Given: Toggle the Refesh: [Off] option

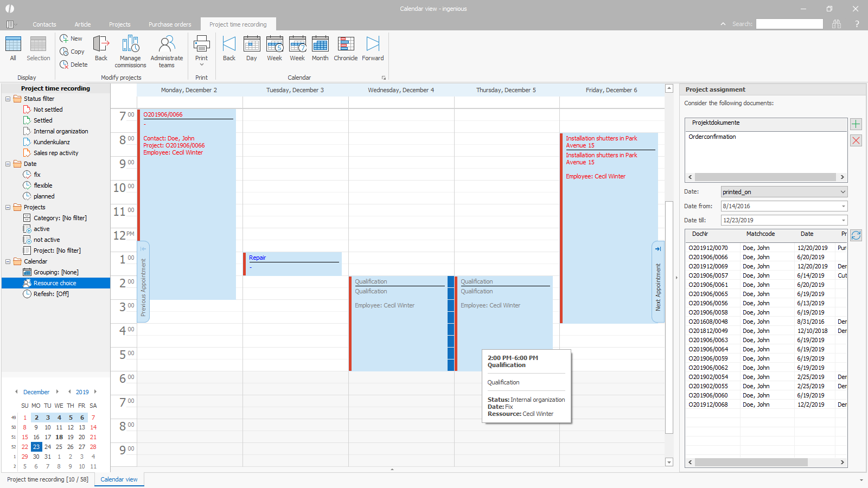Looking at the screenshot, I should pyautogui.click(x=50, y=294).
